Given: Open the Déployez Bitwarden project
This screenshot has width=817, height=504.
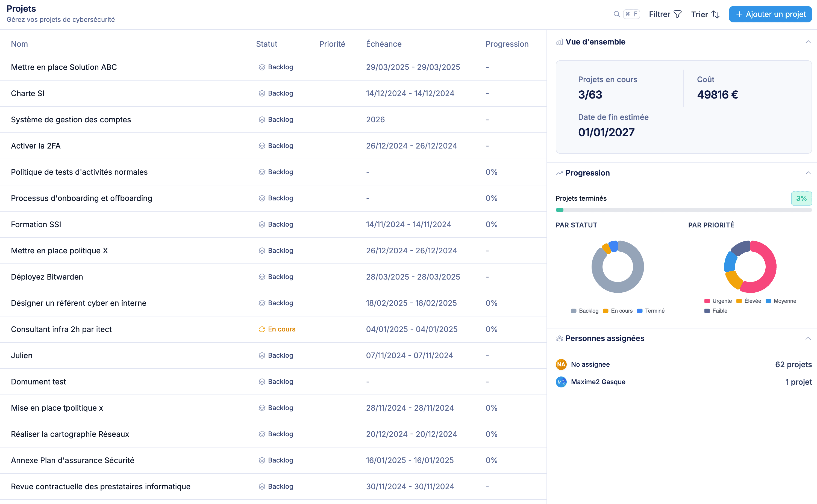Looking at the screenshot, I should pyautogui.click(x=47, y=277).
